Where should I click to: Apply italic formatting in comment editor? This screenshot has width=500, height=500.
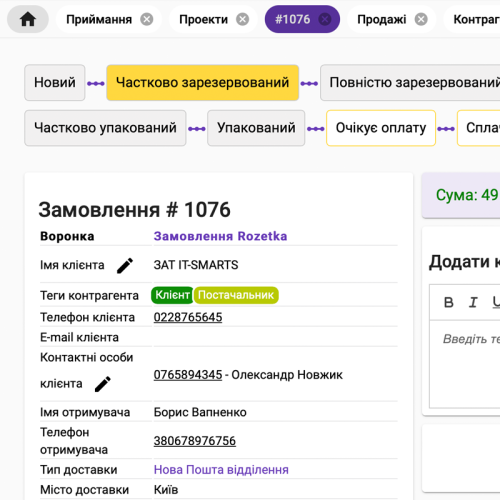(473, 302)
